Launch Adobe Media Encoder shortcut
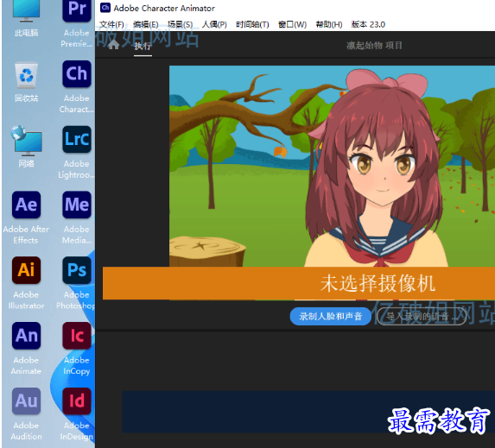 tap(77, 218)
